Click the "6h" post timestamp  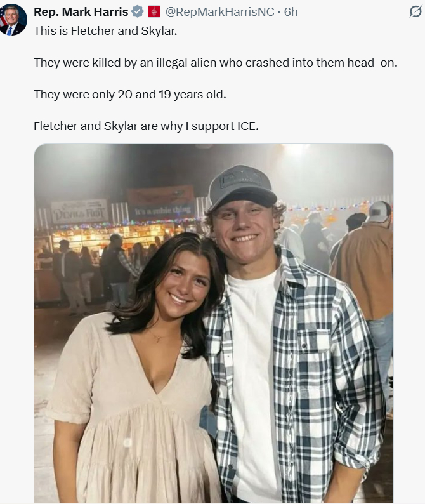(x=291, y=12)
